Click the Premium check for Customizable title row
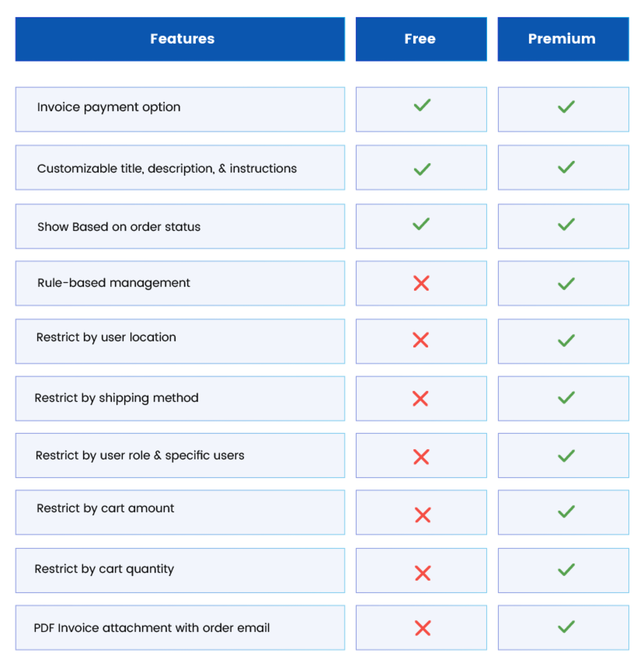 point(566,167)
